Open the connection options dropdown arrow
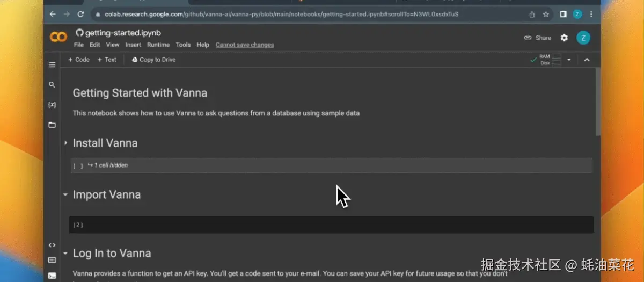 coord(569,60)
